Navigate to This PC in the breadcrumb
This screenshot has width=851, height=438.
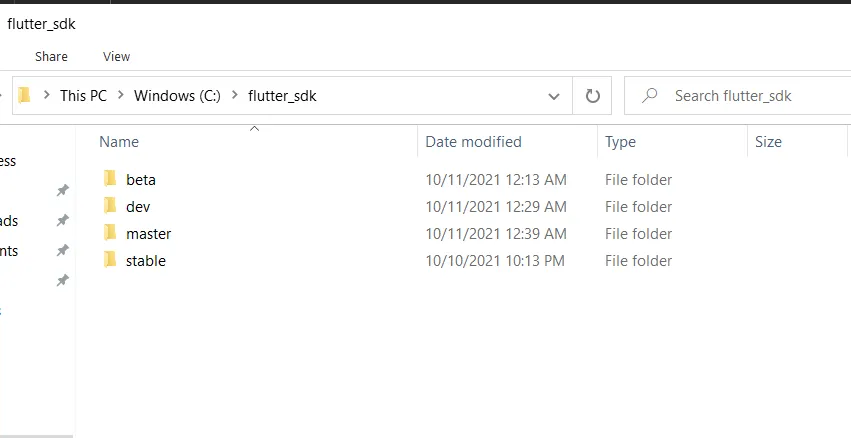(83, 96)
